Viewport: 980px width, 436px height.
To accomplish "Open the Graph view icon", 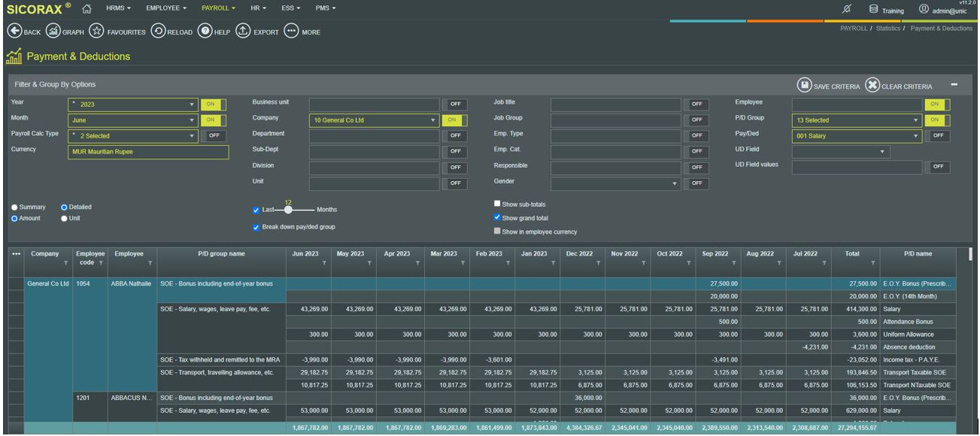I will click(x=53, y=32).
